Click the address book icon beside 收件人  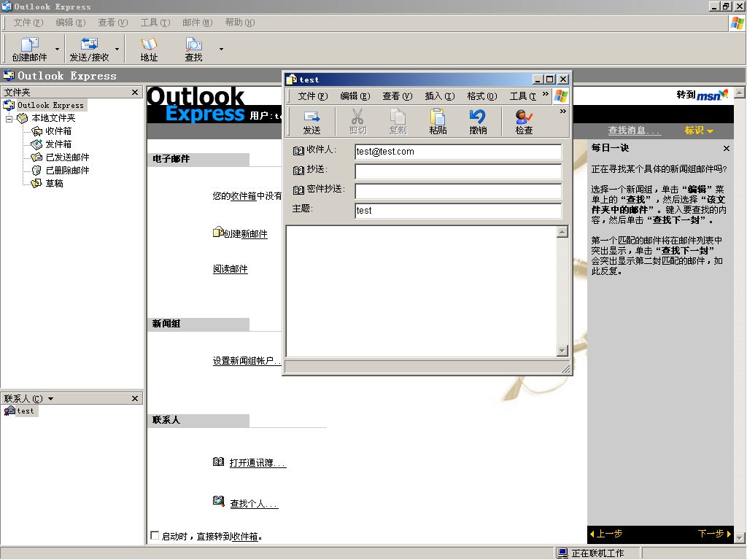(298, 151)
